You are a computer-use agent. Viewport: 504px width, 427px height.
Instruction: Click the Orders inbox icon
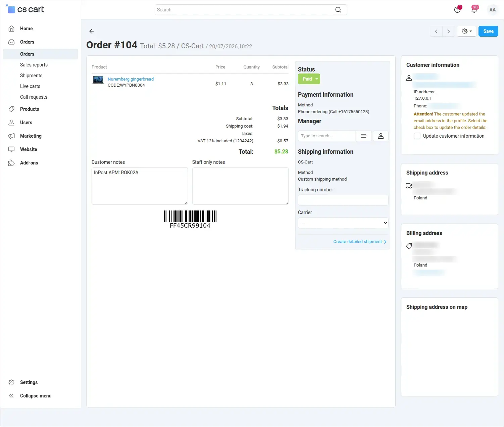11,42
